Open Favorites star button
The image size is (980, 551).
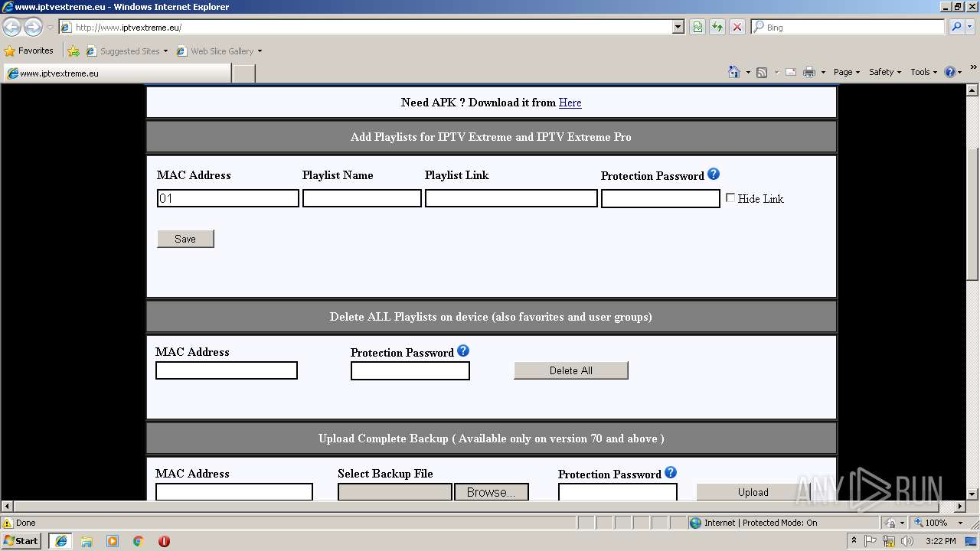click(29, 51)
